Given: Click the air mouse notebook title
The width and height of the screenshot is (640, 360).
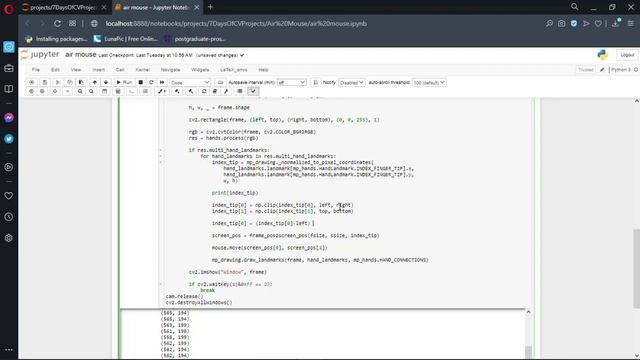Looking at the screenshot, I should 80,55.
